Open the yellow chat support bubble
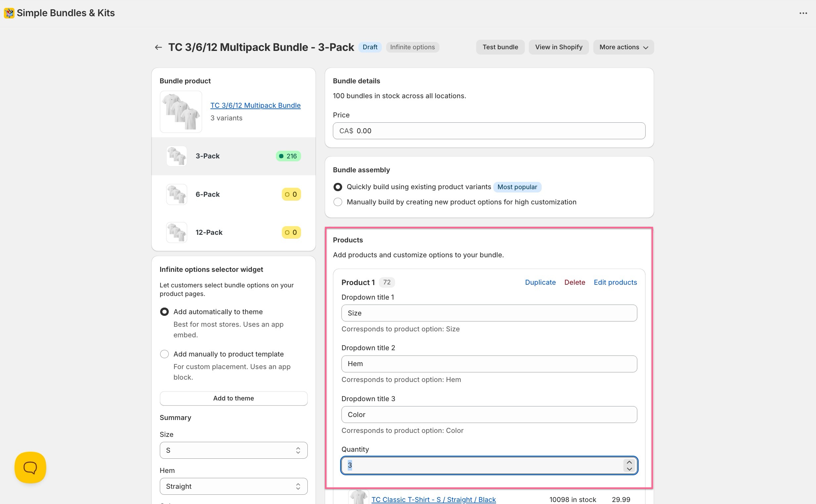The image size is (816, 504). coord(30,467)
